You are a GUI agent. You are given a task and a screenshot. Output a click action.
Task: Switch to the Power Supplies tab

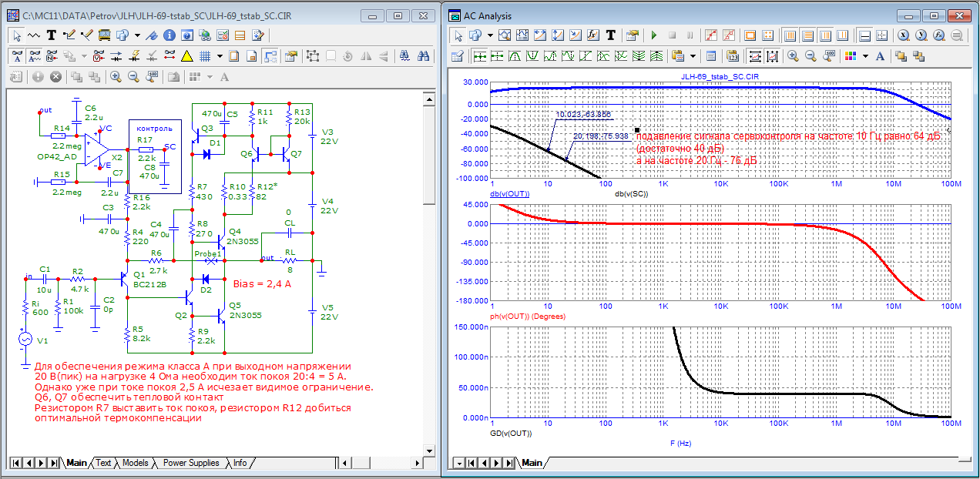193,463
